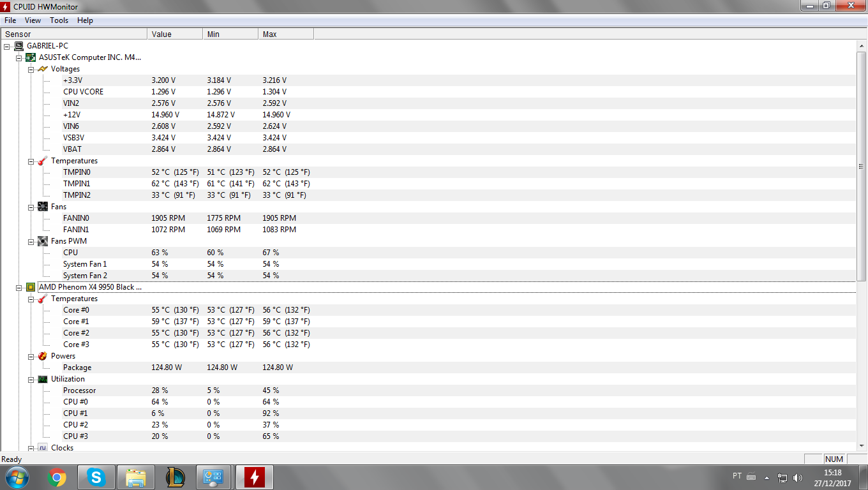Click the HWMonitor lightning app icon in title bar
The height and width of the screenshot is (490, 868).
[6, 6]
